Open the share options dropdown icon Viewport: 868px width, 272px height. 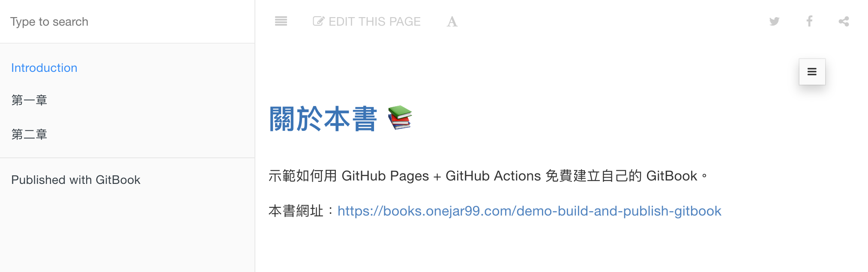click(x=844, y=21)
